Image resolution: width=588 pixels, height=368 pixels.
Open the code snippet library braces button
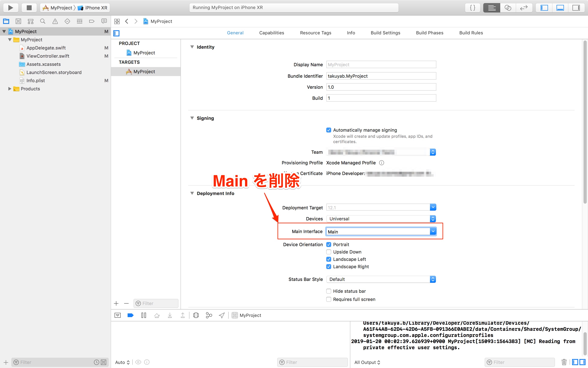point(472,8)
